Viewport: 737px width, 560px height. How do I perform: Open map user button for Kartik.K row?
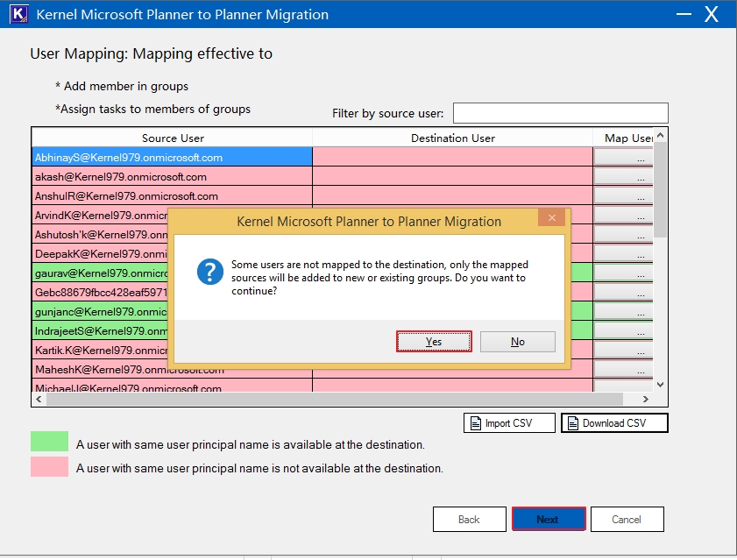623,350
